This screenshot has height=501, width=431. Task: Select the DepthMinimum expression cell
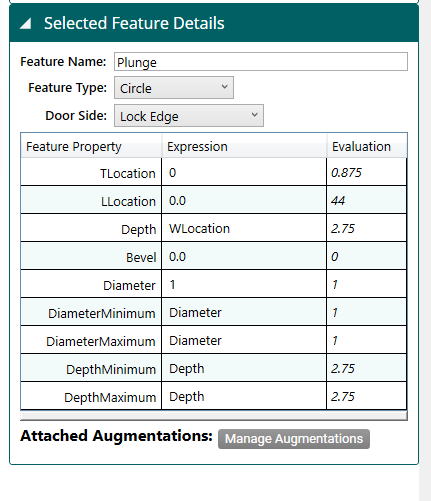pos(244,368)
